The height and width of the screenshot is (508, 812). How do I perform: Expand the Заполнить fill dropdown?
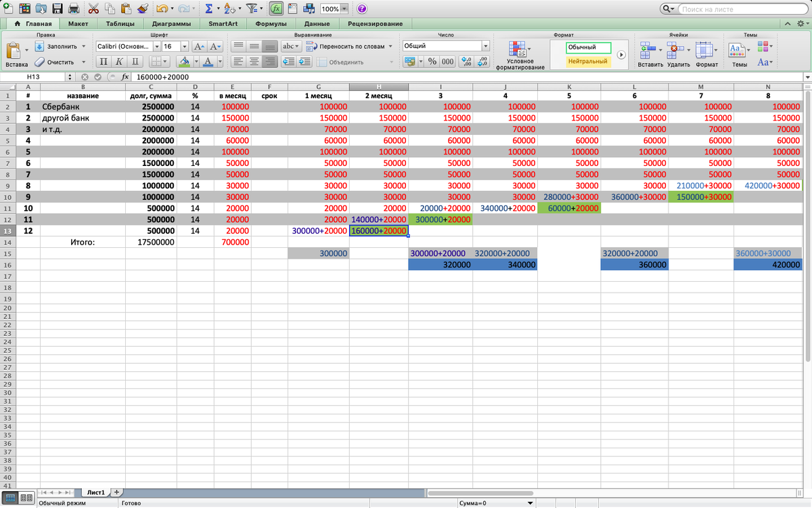pyautogui.click(x=83, y=46)
